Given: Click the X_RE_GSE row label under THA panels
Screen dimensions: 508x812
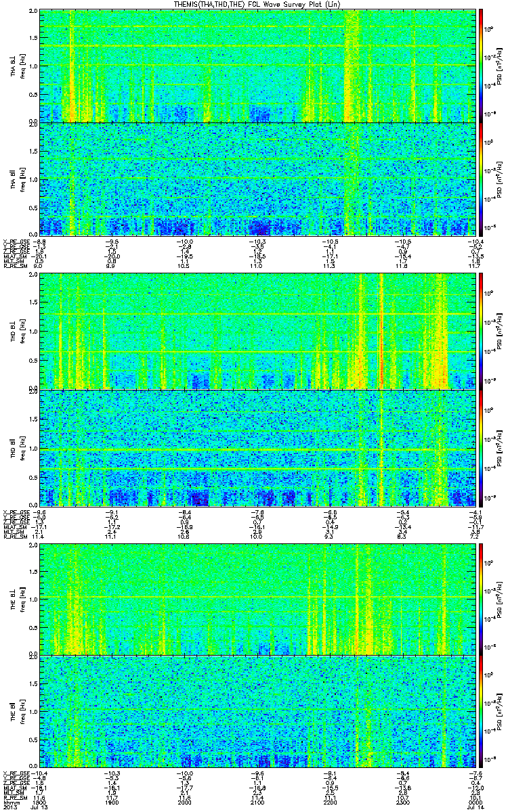Looking at the screenshot, I should pos(16,240).
